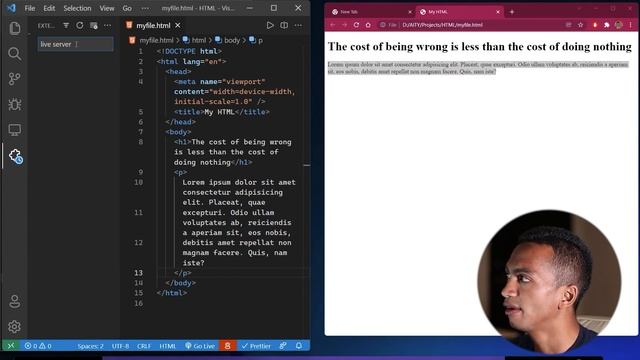The width and height of the screenshot is (640, 360).
Task: Clear extensions search results icon
Action: 93,25
